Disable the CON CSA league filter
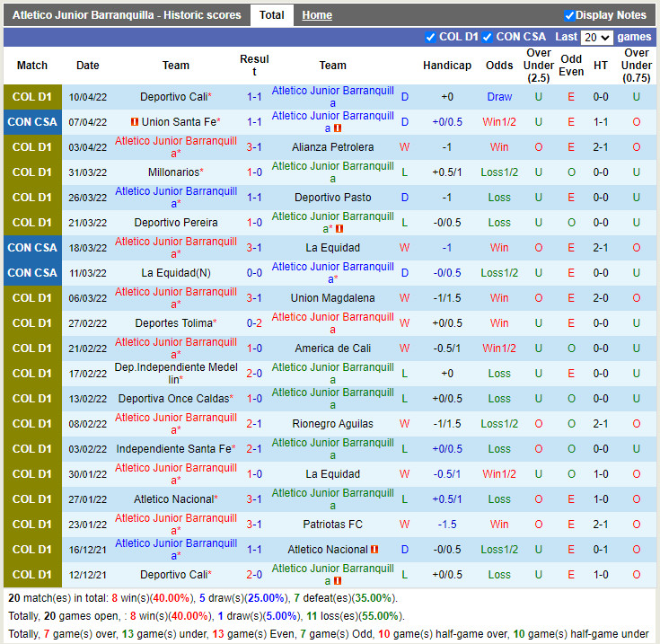This screenshot has width=660, height=644. click(x=488, y=37)
